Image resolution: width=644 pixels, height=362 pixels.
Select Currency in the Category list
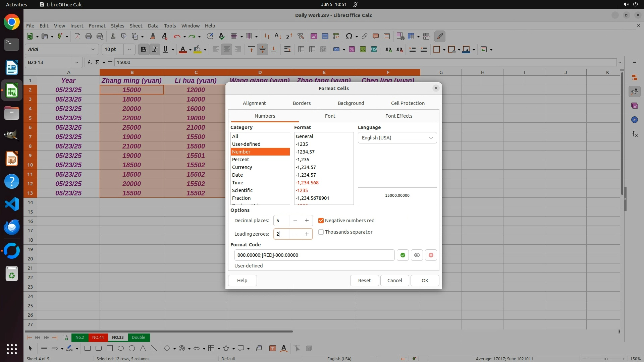point(242,167)
